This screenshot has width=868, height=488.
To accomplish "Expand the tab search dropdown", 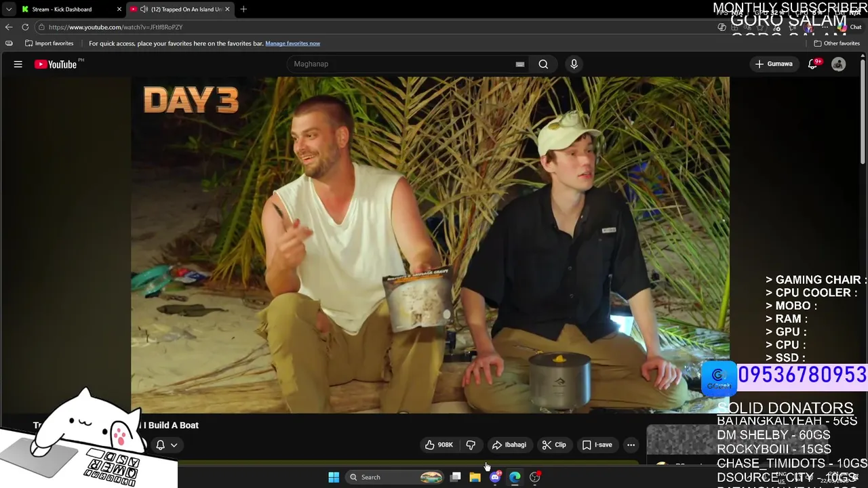I will pyautogui.click(x=8, y=9).
